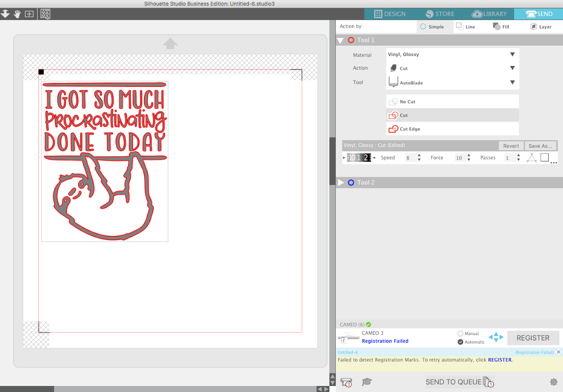This screenshot has height=392, width=563.
Task: Click the blue REGISTER link in the message
Action: tap(500, 360)
